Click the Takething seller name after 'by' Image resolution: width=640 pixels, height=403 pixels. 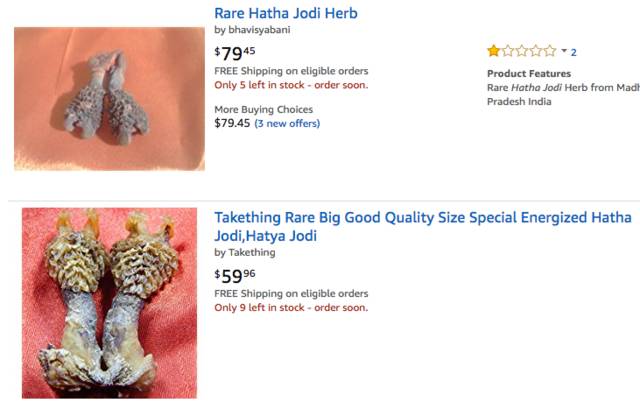point(251,253)
